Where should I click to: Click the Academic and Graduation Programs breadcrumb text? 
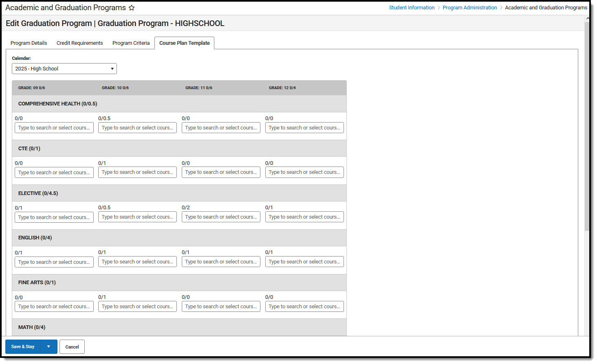click(x=546, y=8)
